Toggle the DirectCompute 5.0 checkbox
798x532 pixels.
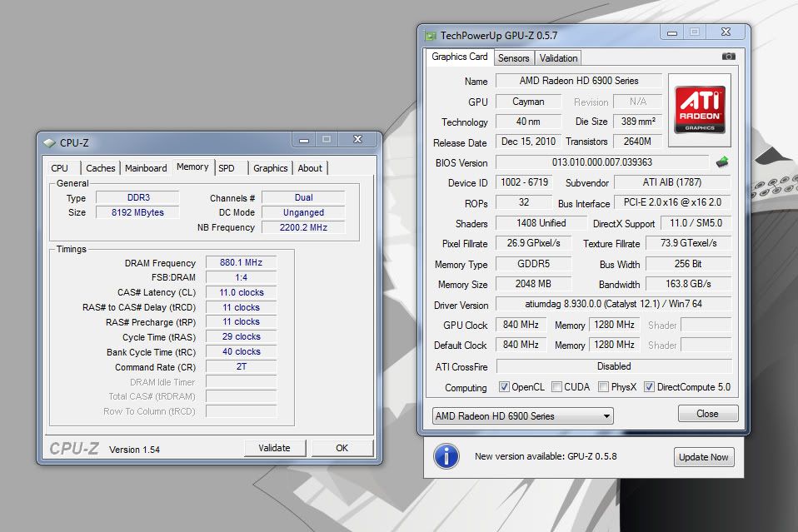tap(649, 387)
